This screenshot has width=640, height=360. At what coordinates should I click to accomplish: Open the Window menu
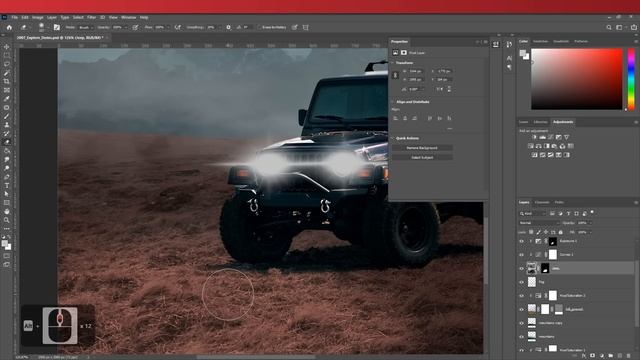point(129,18)
